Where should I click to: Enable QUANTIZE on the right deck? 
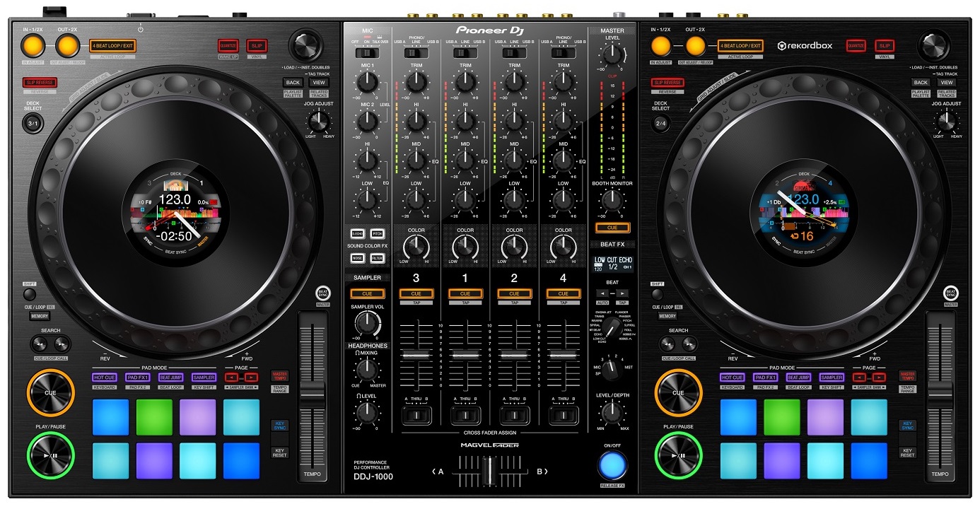856,46
